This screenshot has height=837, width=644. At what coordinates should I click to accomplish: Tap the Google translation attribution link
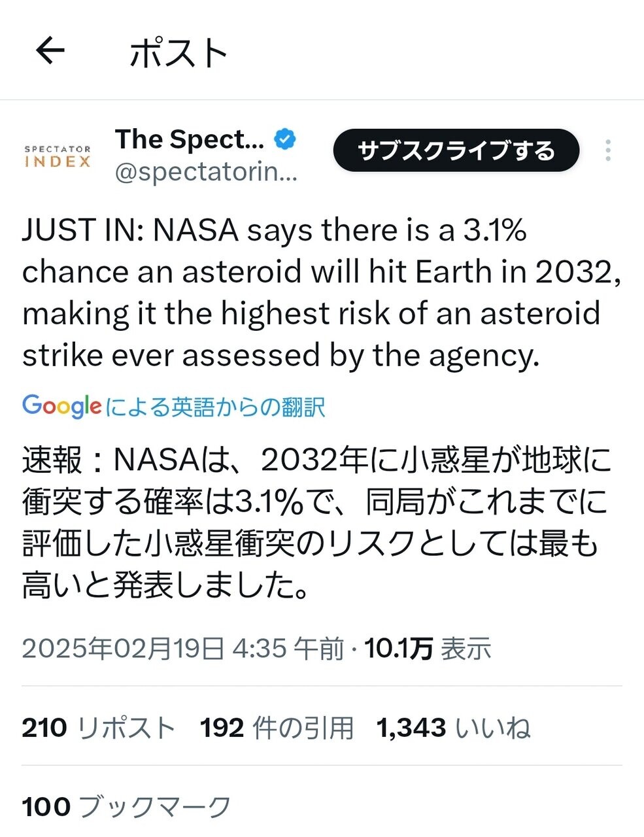[x=214, y=407]
